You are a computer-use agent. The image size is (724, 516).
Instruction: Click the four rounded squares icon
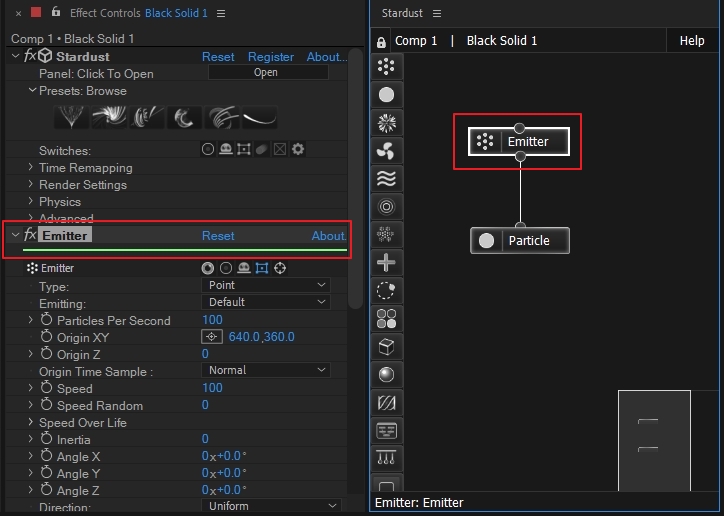386,318
